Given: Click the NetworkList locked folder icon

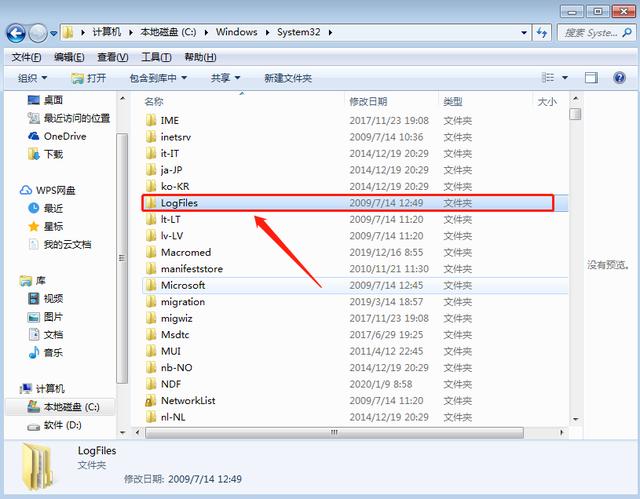Looking at the screenshot, I should coord(151,401).
